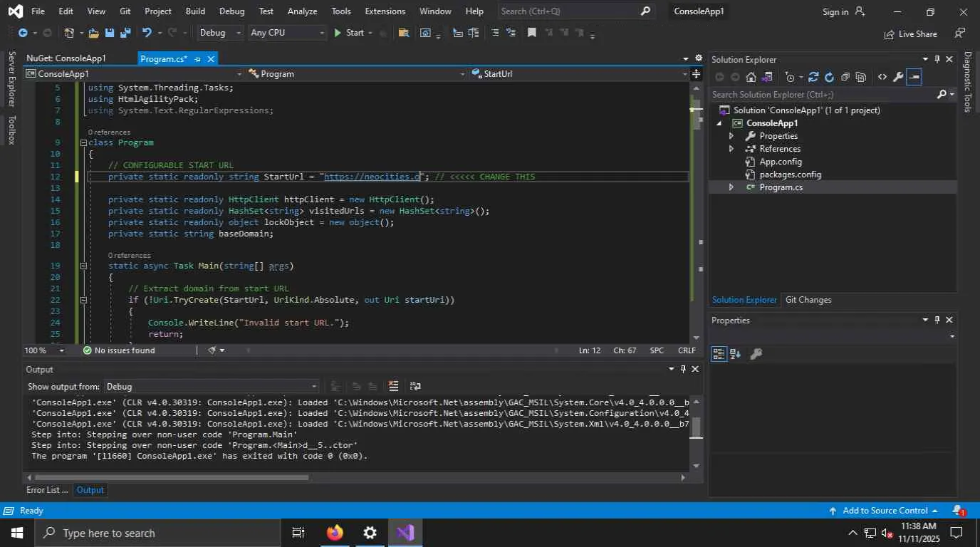Click the Save All toolbar icon
The image size is (980, 547).
point(125,33)
